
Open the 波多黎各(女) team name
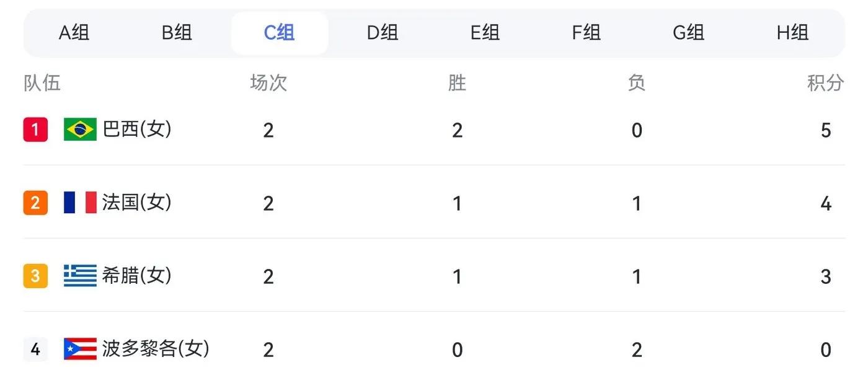[156, 349]
